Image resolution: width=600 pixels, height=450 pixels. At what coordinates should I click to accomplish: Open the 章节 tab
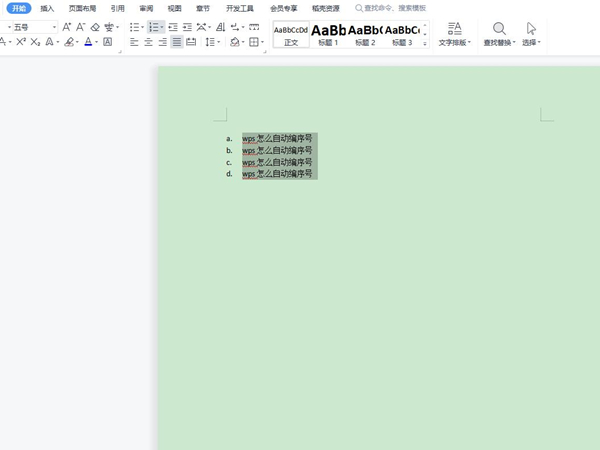[x=203, y=8]
